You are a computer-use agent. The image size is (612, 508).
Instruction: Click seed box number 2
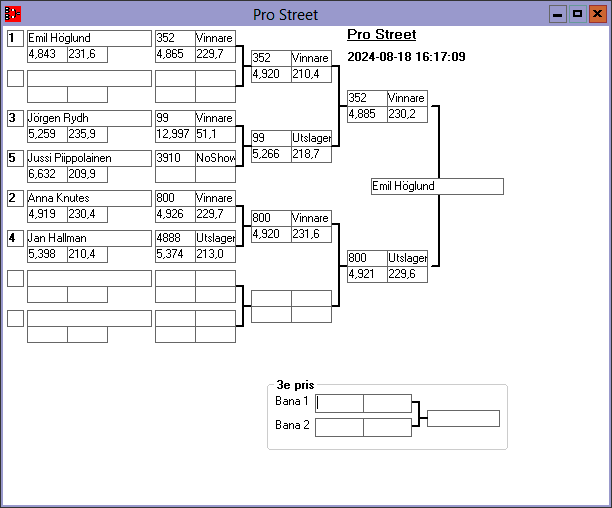15,198
